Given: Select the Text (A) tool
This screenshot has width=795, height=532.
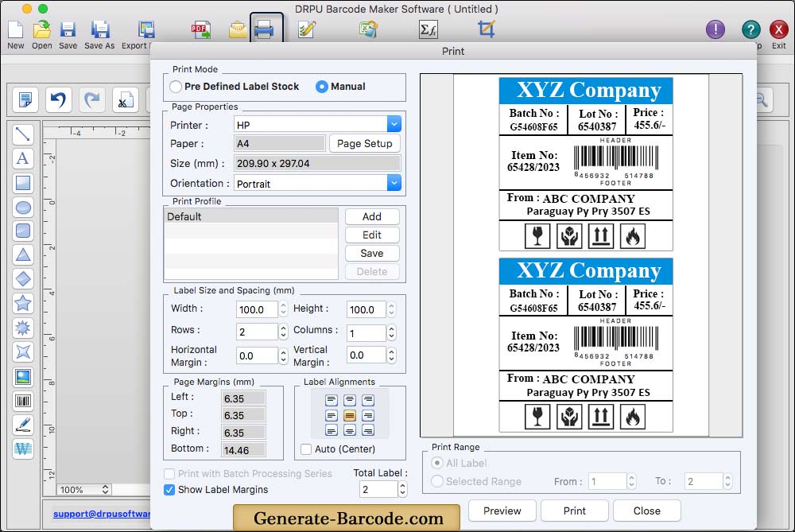Looking at the screenshot, I should (23, 159).
